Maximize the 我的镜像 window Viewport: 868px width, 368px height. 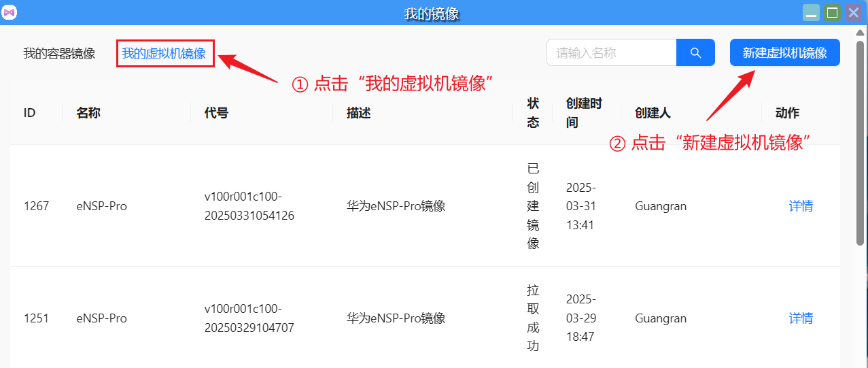coord(832,12)
